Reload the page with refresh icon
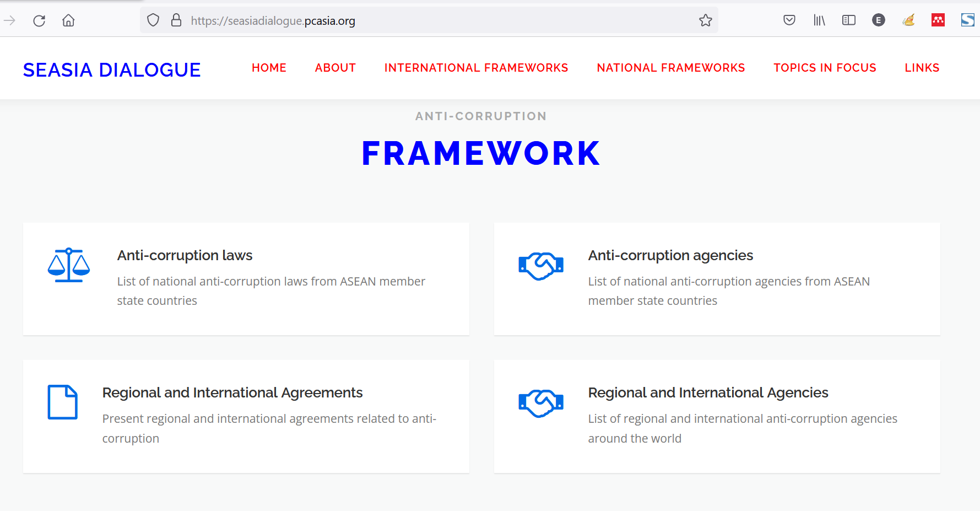Image resolution: width=980 pixels, height=511 pixels. pos(39,21)
